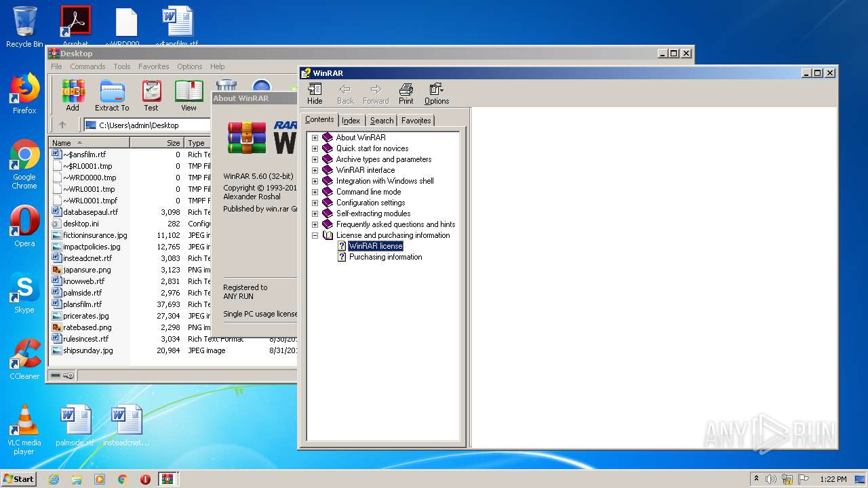The height and width of the screenshot is (488, 868).
Task: Open the File menu in WinRAR
Action: [56, 66]
